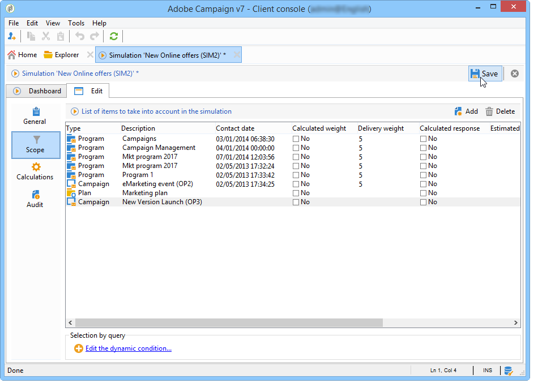Sort by the Calculated response column header
Screen dimensions: 538x392
(454, 128)
